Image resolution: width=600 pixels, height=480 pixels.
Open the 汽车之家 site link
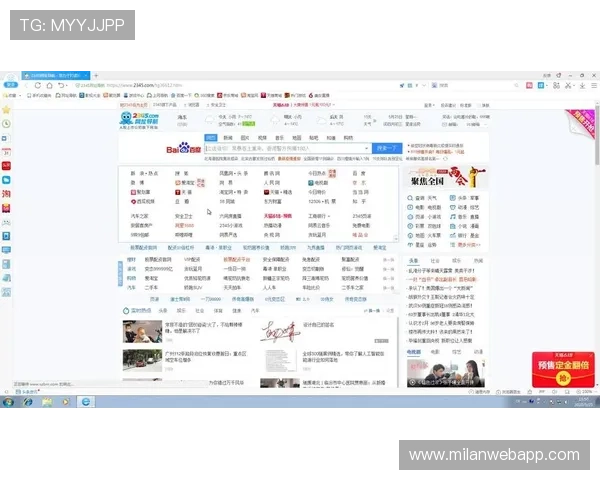point(139,216)
